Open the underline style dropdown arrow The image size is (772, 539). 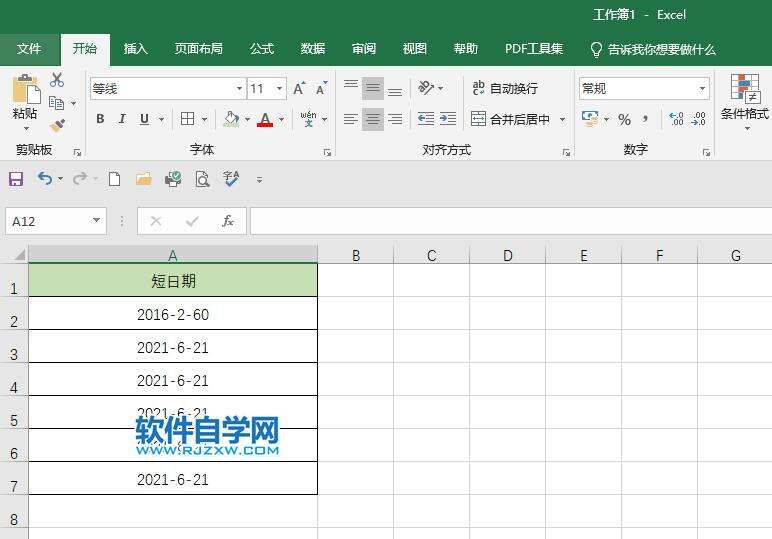[x=161, y=119]
